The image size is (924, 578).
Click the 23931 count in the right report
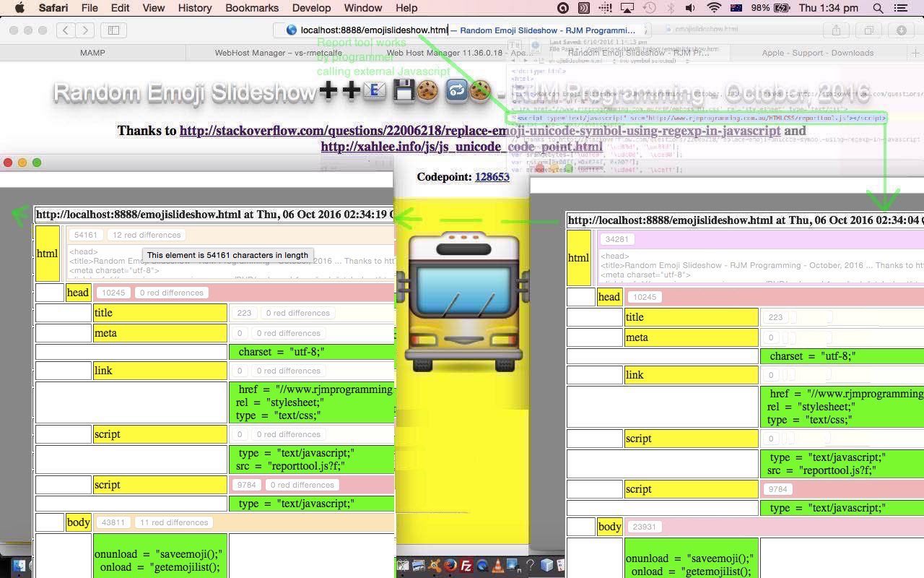644,527
